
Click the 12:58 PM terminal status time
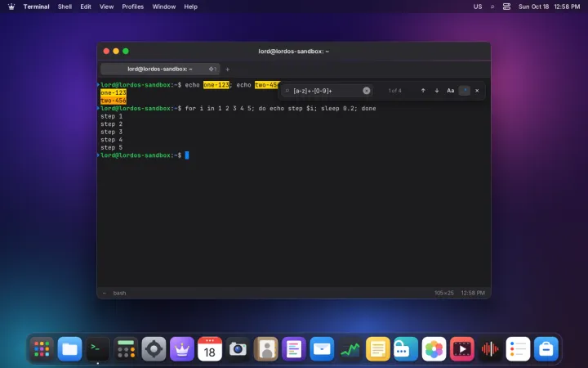473,293
